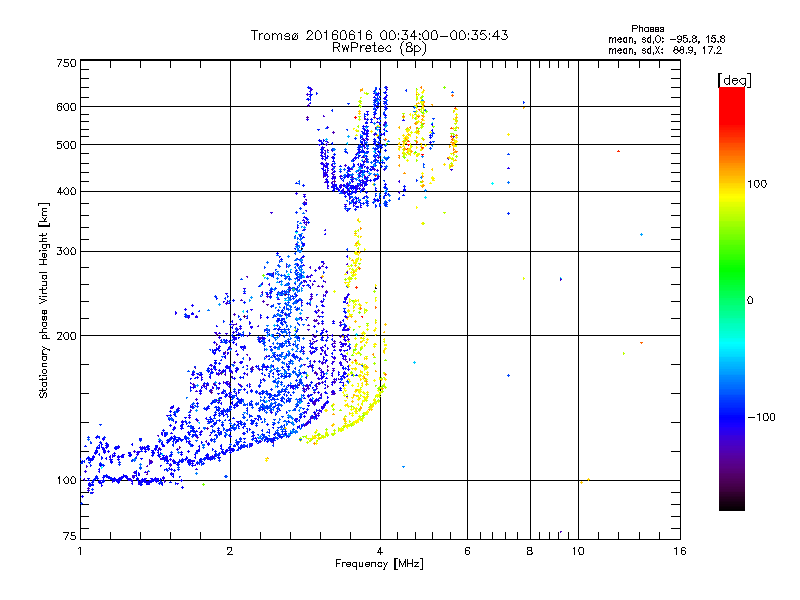The height and width of the screenshot is (600, 800).
Task: Click the green data point near 1.75 MHz, 100 km
Action: click(x=203, y=484)
